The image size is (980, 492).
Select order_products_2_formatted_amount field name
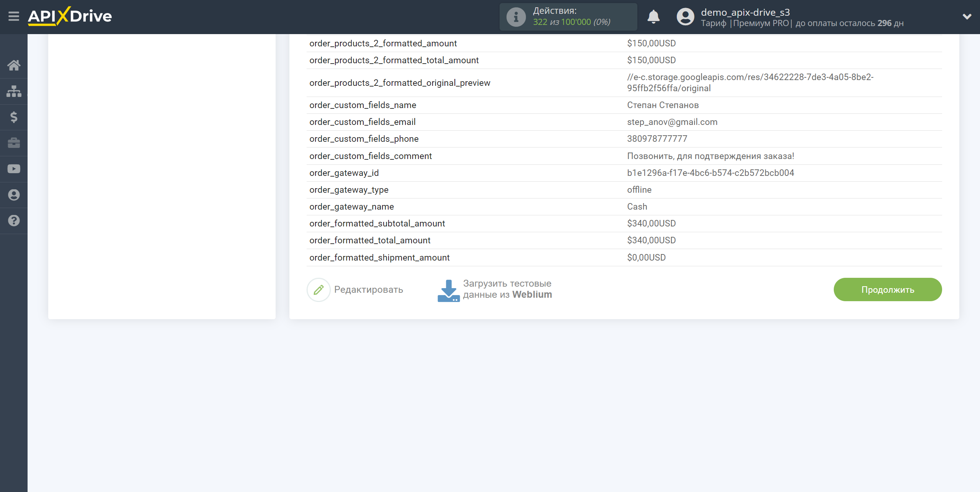click(383, 43)
